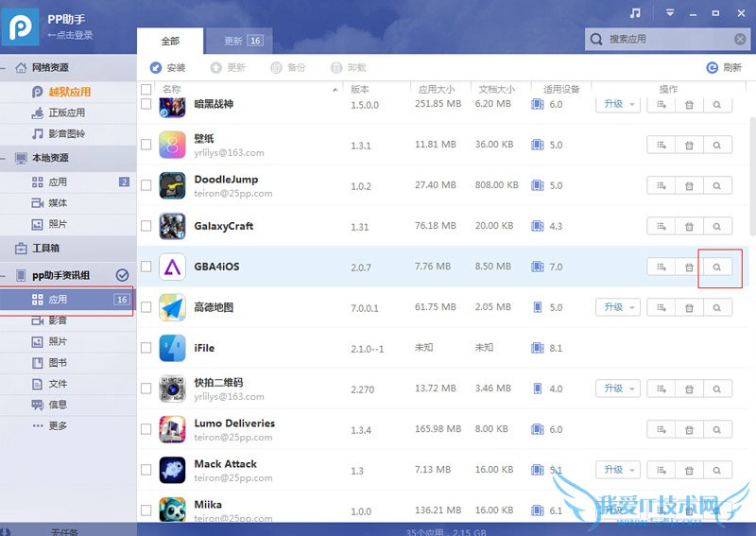Viewport: 756px width, 536px height.
Task: Open the 升级 dropdown for 高德地图
Action: tap(618, 307)
